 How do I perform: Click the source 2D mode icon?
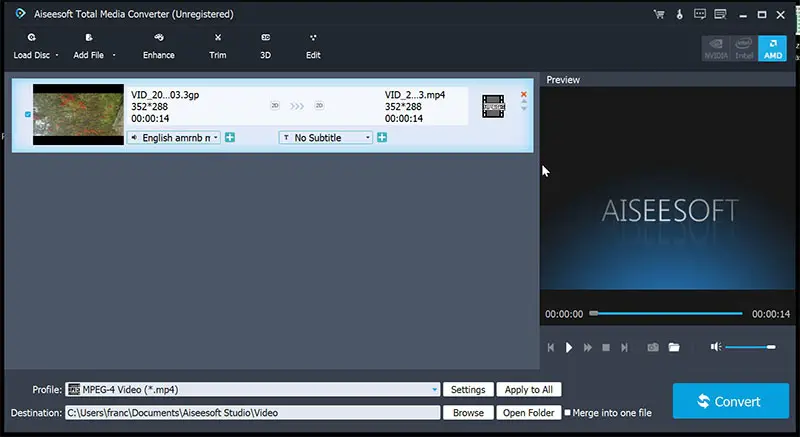coord(274,106)
